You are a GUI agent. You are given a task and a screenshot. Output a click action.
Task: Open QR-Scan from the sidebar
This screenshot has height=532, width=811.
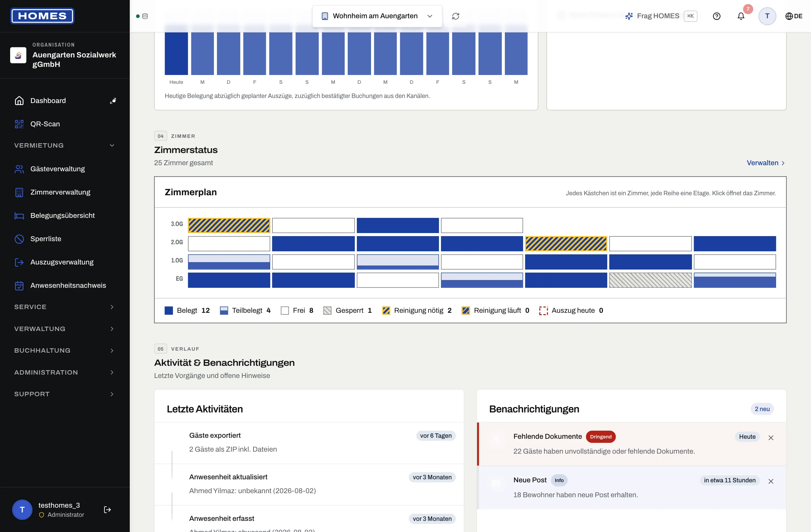coord(65,124)
